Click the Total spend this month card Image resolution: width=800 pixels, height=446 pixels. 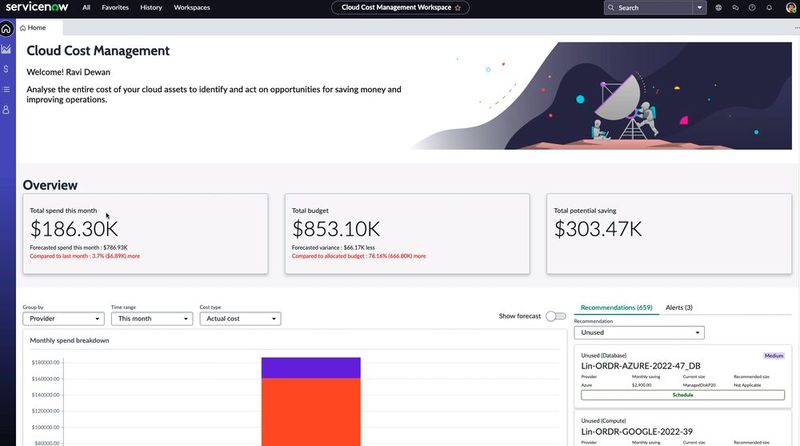tap(145, 234)
